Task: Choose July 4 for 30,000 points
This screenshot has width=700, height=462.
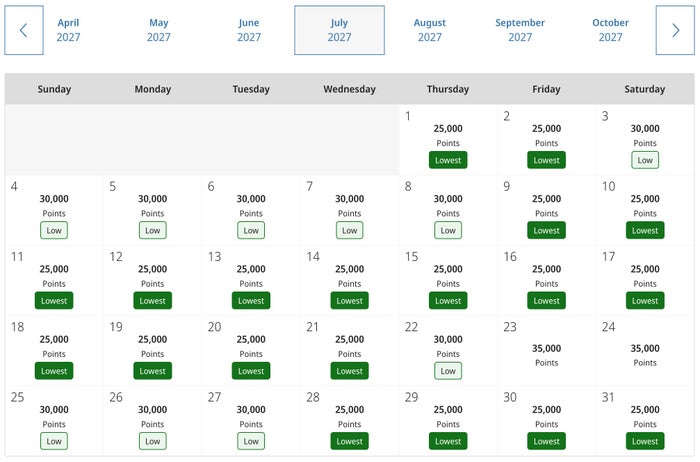Action: (x=54, y=210)
